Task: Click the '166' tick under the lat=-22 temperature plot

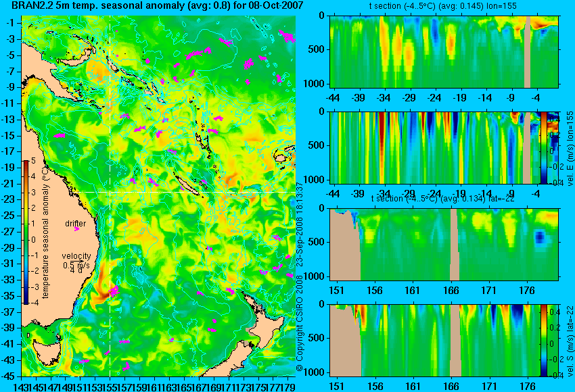Action: [x=451, y=291]
